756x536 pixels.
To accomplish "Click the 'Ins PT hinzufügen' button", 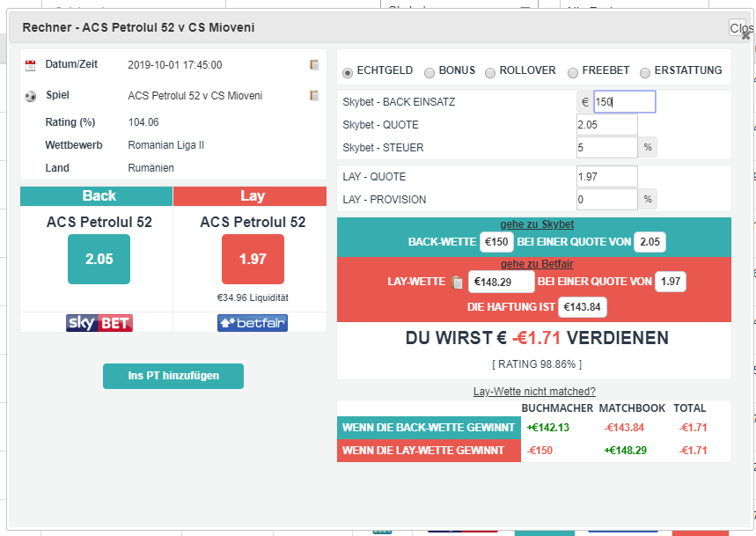I will (173, 376).
